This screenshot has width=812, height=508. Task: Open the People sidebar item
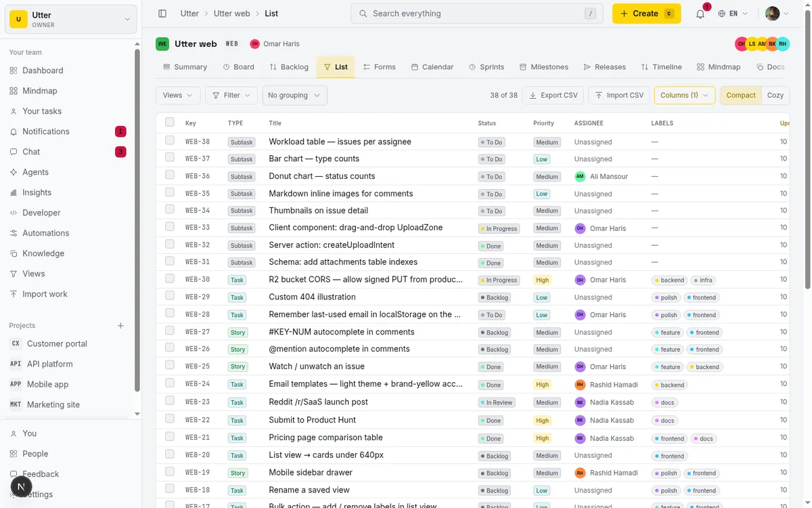click(70, 454)
